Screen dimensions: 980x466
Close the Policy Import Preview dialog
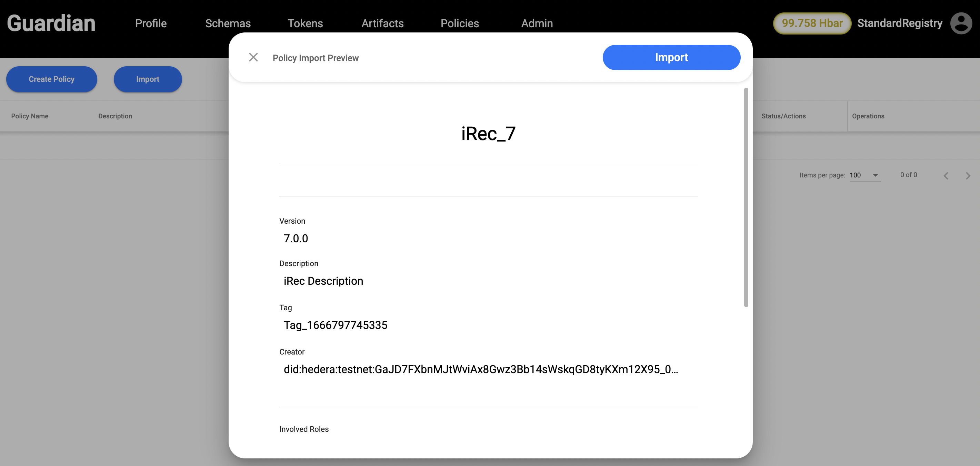(x=253, y=58)
